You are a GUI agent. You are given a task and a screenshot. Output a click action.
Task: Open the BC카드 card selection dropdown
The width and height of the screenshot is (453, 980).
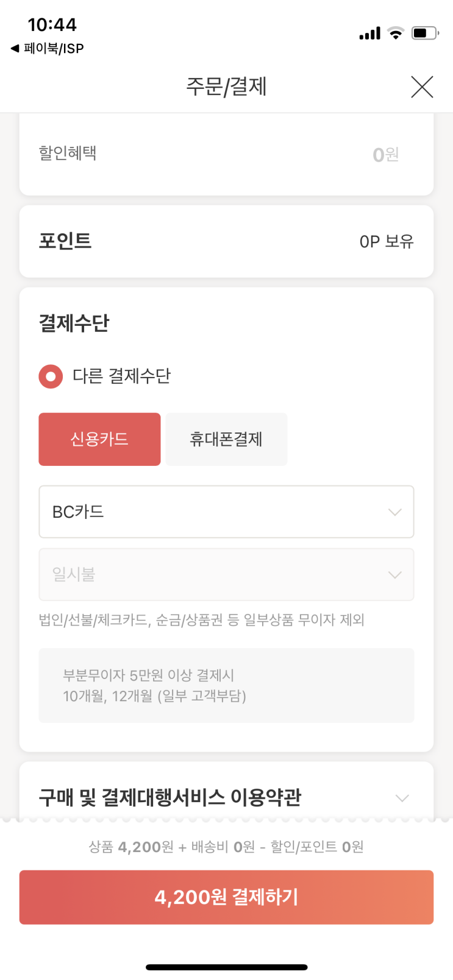pyautogui.click(x=226, y=512)
